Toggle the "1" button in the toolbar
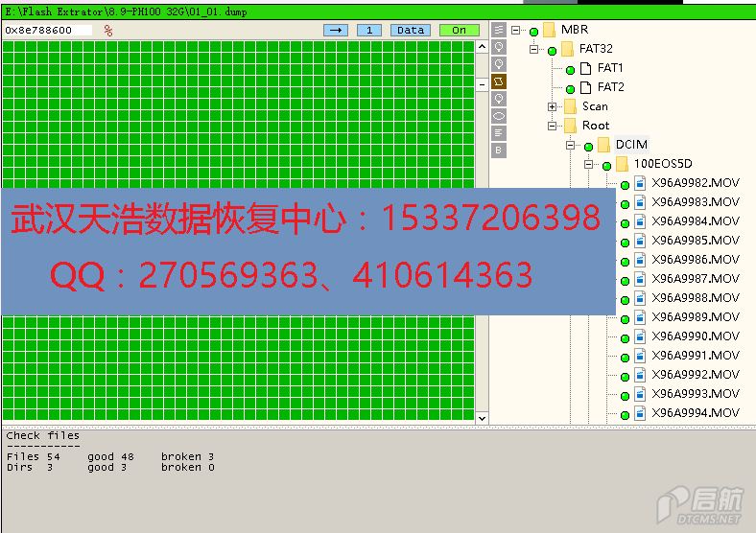 pyautogui.click(x=369, y=31)
